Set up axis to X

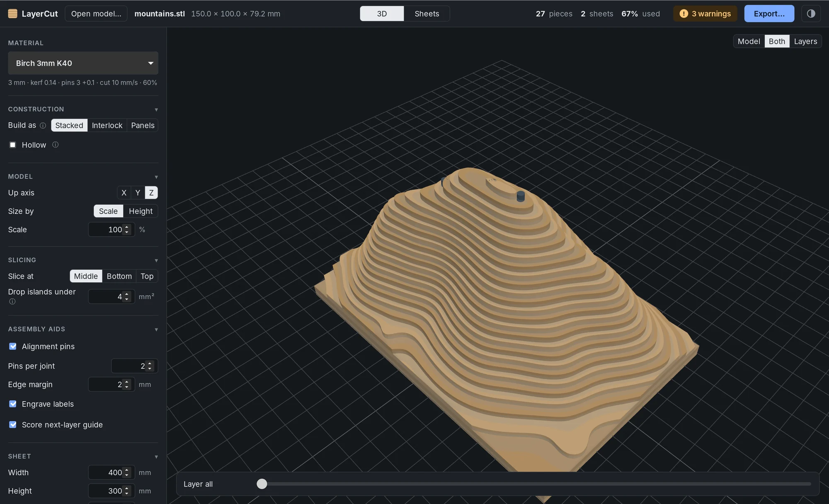coord(124,193)
